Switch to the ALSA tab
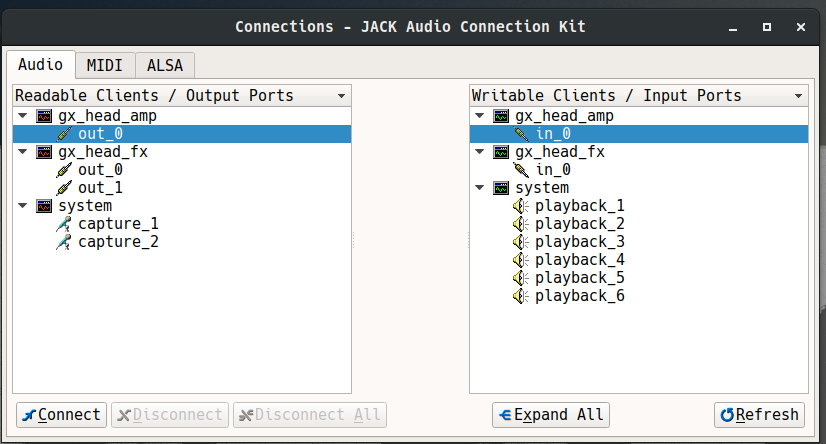826x444 pixels. pyautogui.click(x=165, y=66)
